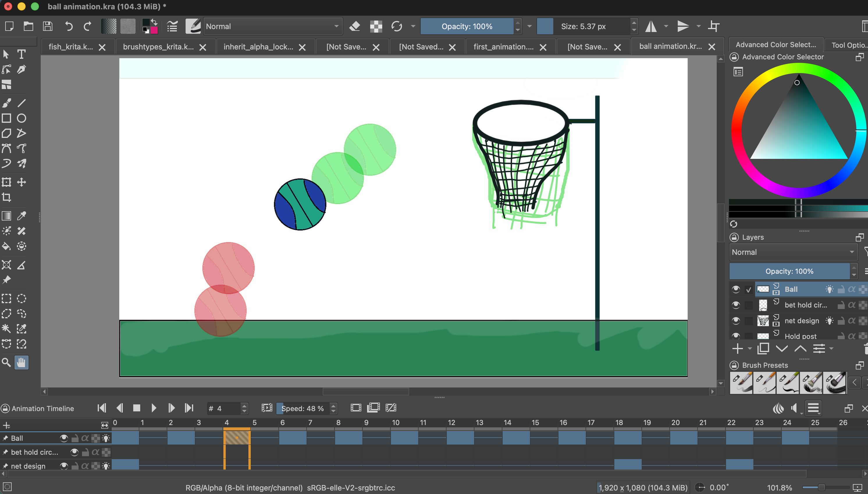
Task: Hide the net design layer in Layers
Action: click(735, 321)
